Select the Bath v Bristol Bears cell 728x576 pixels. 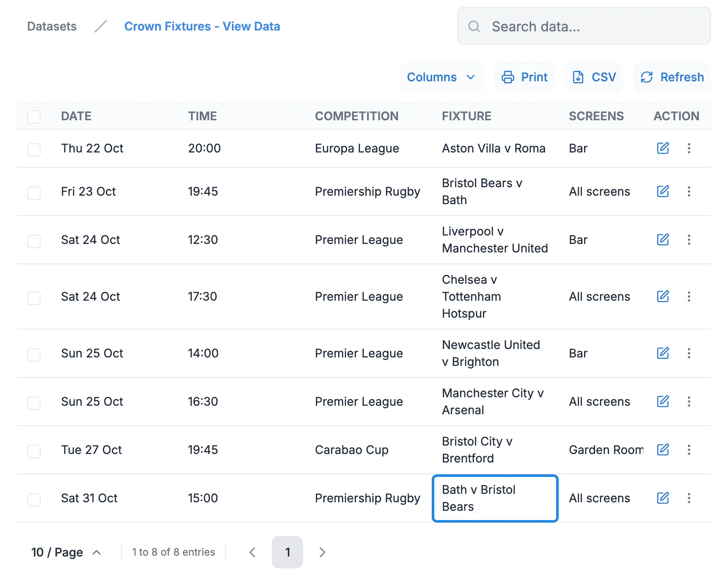coord(495,498)
